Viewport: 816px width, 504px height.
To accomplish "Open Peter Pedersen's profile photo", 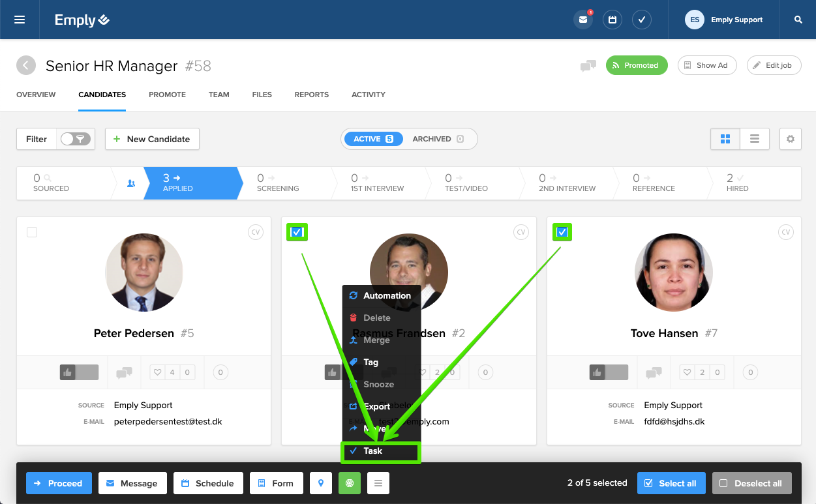I will tap(144, 273).
